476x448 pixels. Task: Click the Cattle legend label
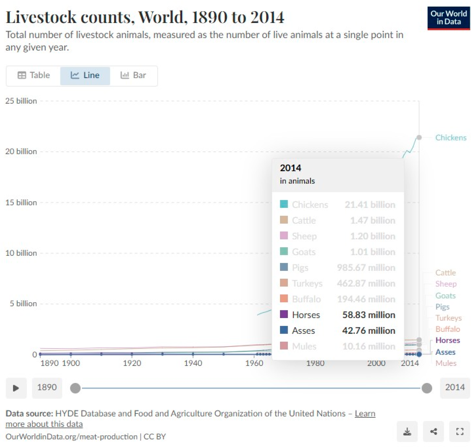445,273
